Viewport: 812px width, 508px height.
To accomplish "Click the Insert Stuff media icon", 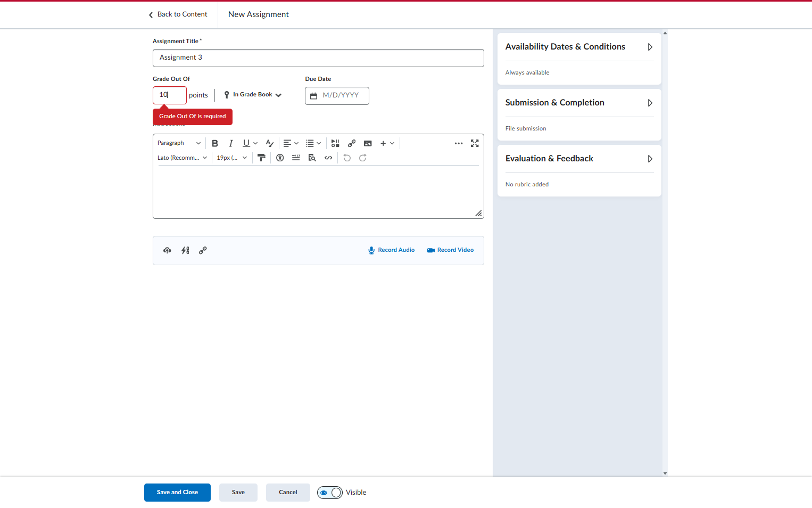I will coord(335,143).
